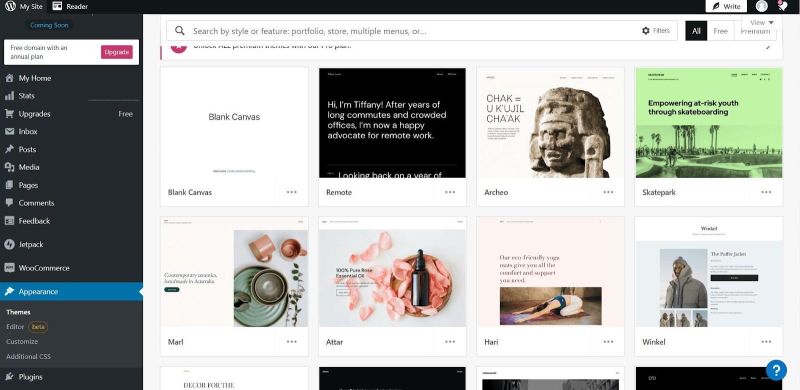The height and width of the screenshot is (390, 800).
Task: Click the Skatepark theme name
Action: [659, 192]
